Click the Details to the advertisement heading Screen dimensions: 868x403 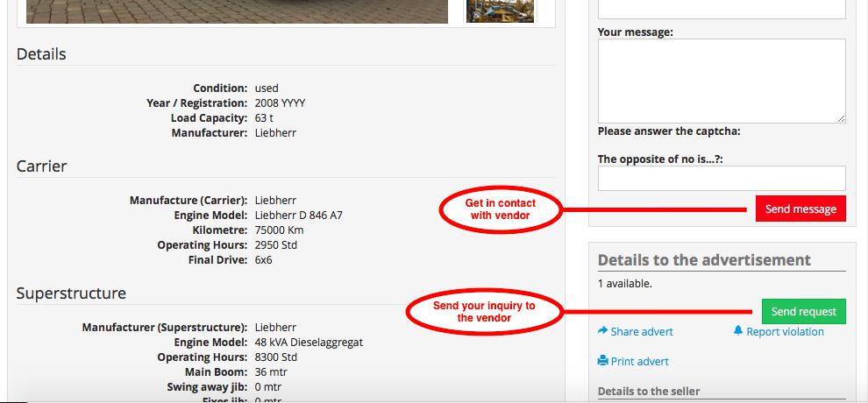coord(704,260)
